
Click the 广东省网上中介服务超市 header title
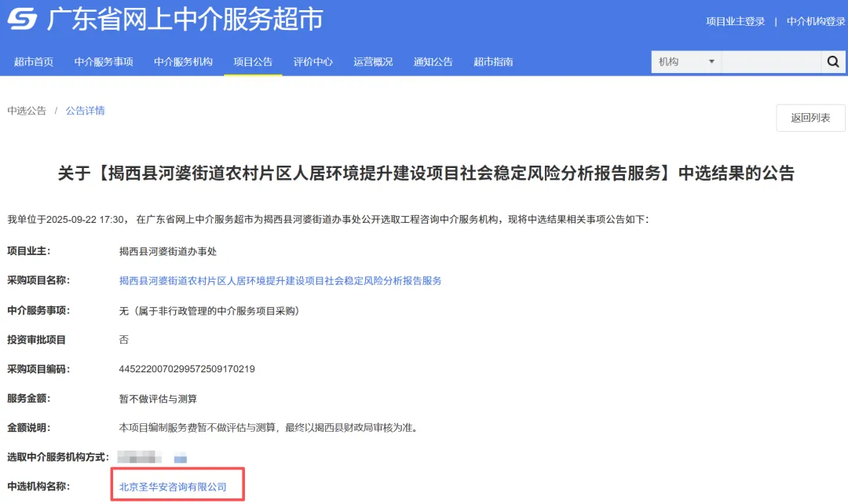tap(185, 20)
